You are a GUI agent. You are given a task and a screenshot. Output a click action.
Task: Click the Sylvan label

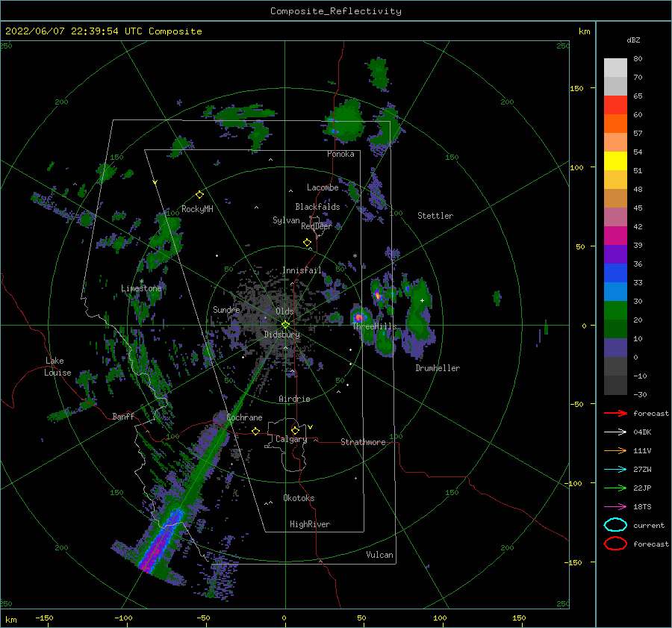point(286,220)
